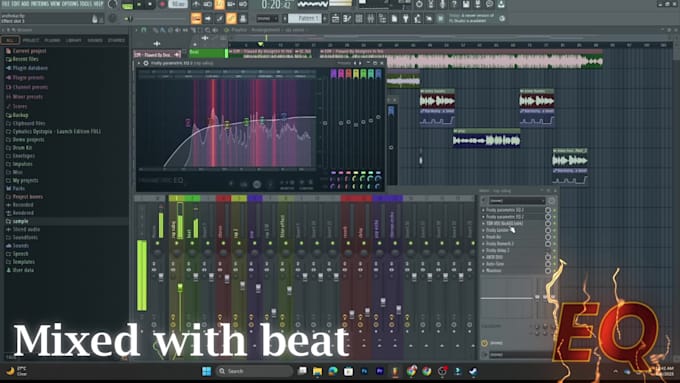The width and height of the screenshot is (680, 383).
Task: Open the FILE menu
Action: (x=6, y=4)
